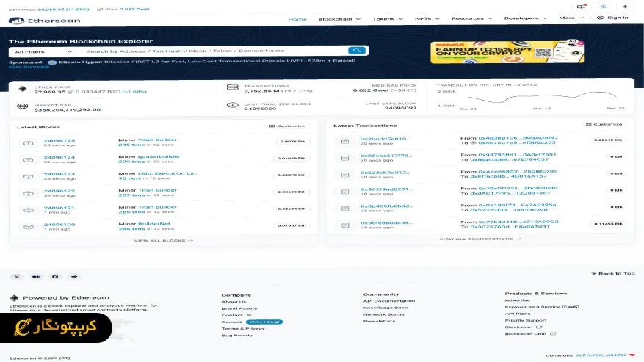Open the Advertise footer link
This screenshot has height=362, width=644.
tap(518, 300)
